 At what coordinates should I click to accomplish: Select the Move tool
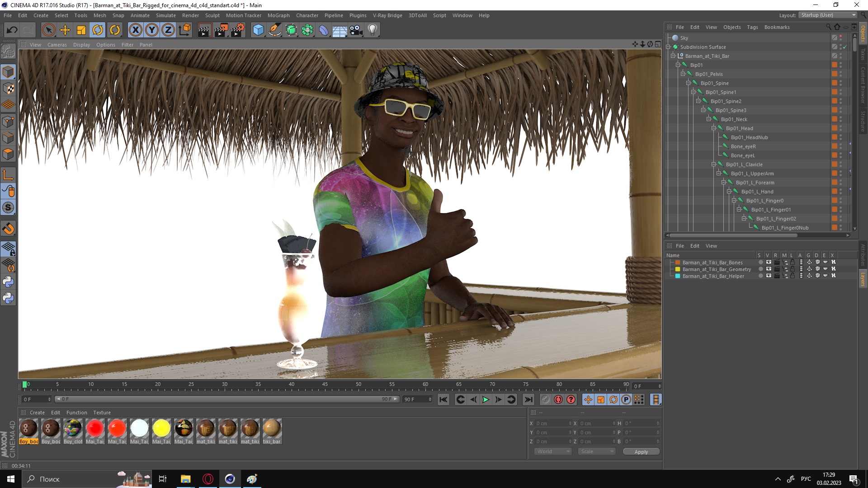pyautogui.click(x=65, y=30)
